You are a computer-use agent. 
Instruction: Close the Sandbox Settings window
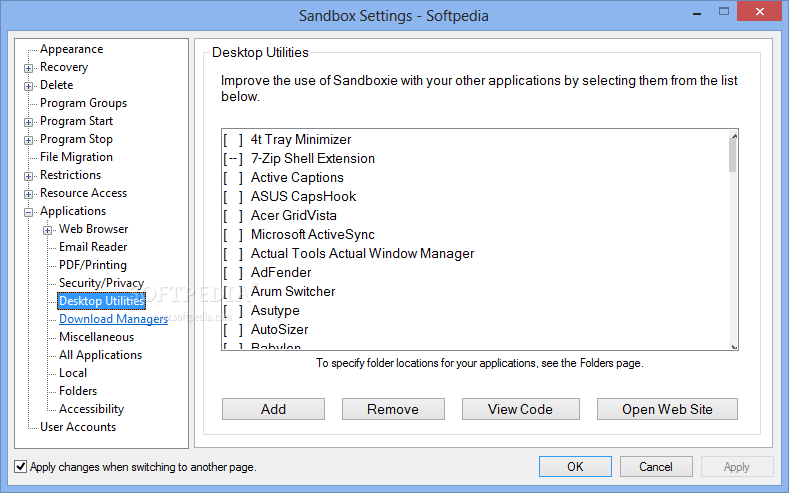[760, 11]
